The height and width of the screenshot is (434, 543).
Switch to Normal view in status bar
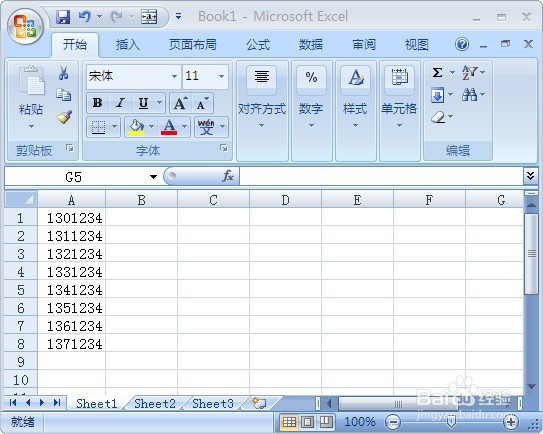click(x=289, y=422)
